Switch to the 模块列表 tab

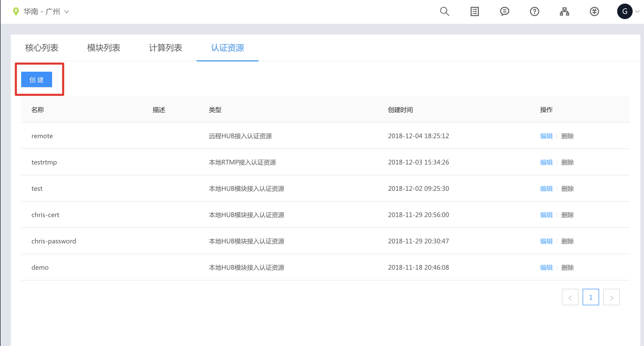[104, 48]
